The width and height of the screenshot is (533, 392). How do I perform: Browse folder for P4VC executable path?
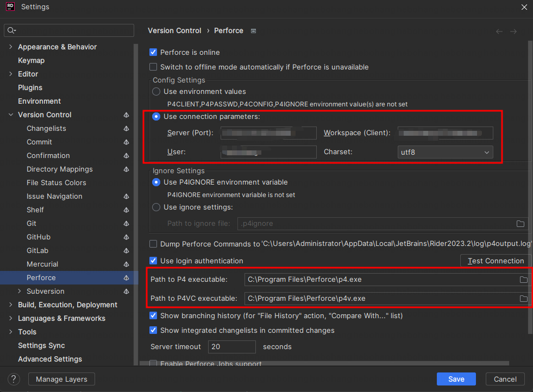pos(523,299)
